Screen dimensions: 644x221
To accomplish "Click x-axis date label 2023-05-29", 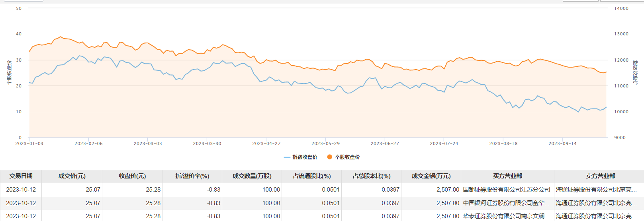I will coord(326,143).
